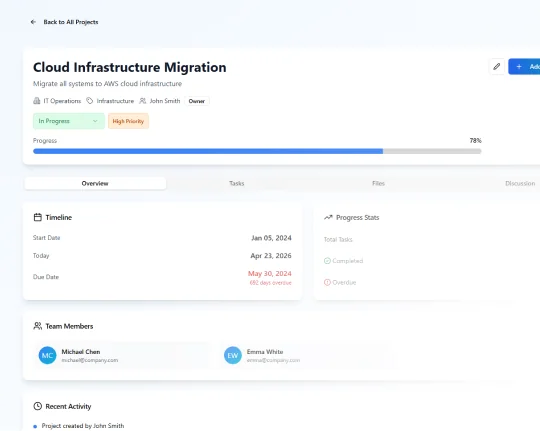
Task: Click the Progress Stats trend icon
Action: click(328, 217)
